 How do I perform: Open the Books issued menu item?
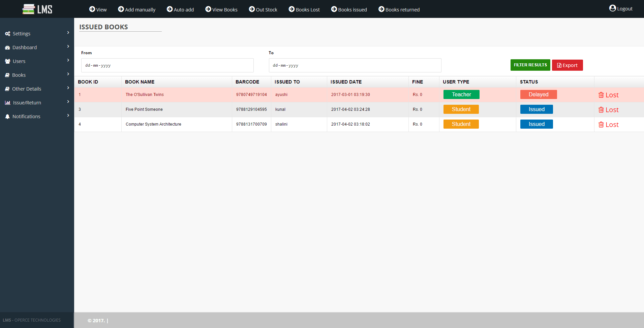tap(349, 9)
